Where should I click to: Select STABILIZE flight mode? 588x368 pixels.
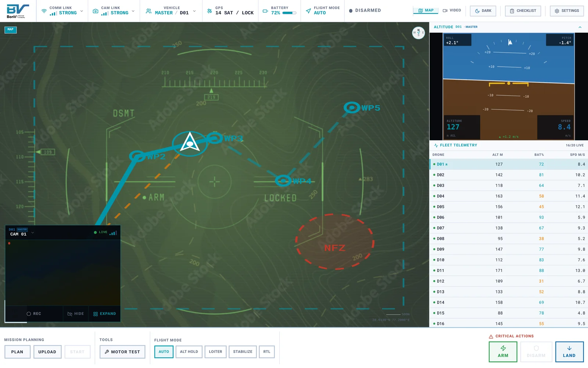(x=243, y=352)
